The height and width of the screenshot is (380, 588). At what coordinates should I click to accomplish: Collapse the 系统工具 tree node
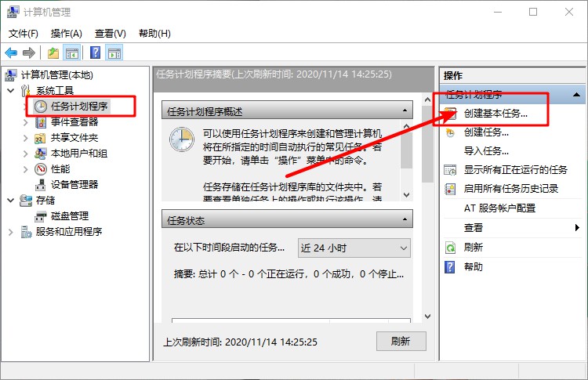[10, 91]
